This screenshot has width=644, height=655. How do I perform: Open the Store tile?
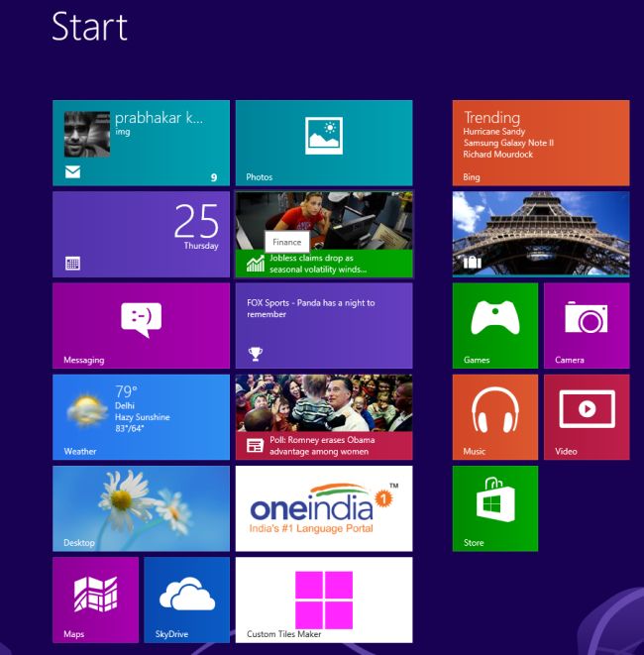[495, 508]
